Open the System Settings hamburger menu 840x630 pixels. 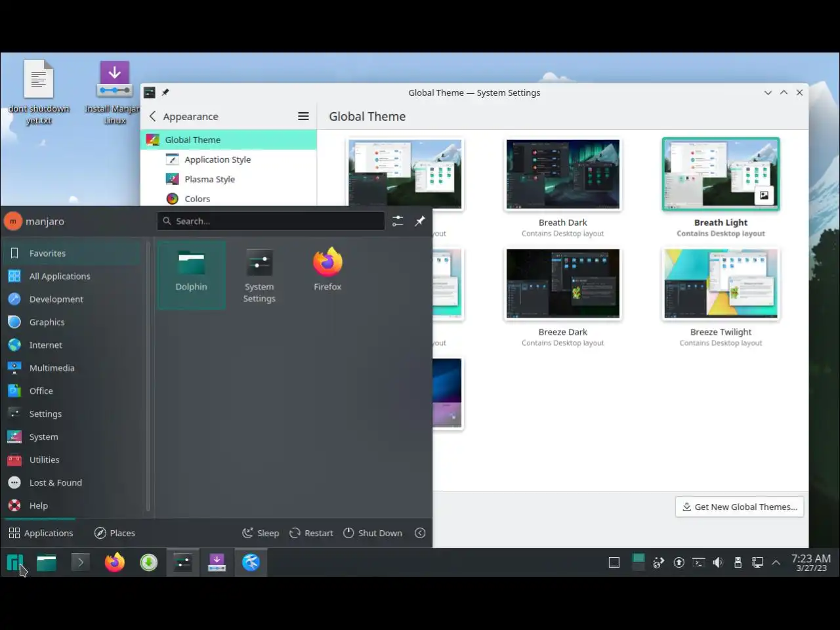(303, 116)
